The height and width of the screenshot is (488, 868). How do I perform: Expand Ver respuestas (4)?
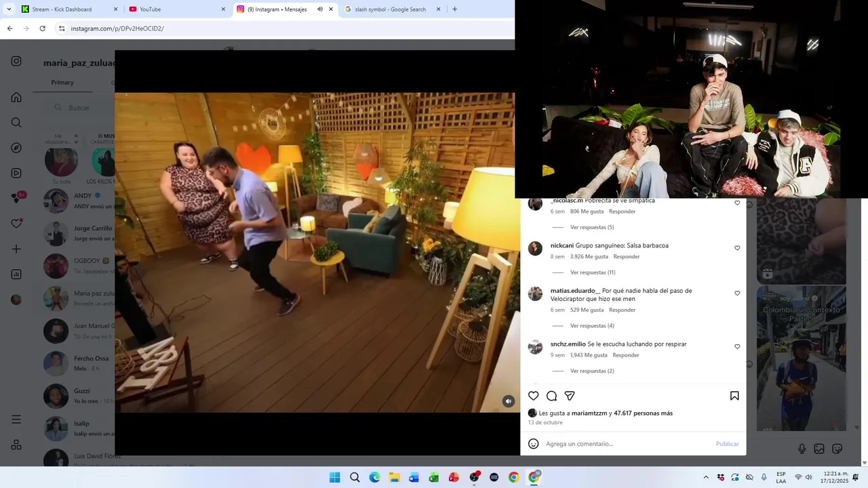click(x=592, y=326)
